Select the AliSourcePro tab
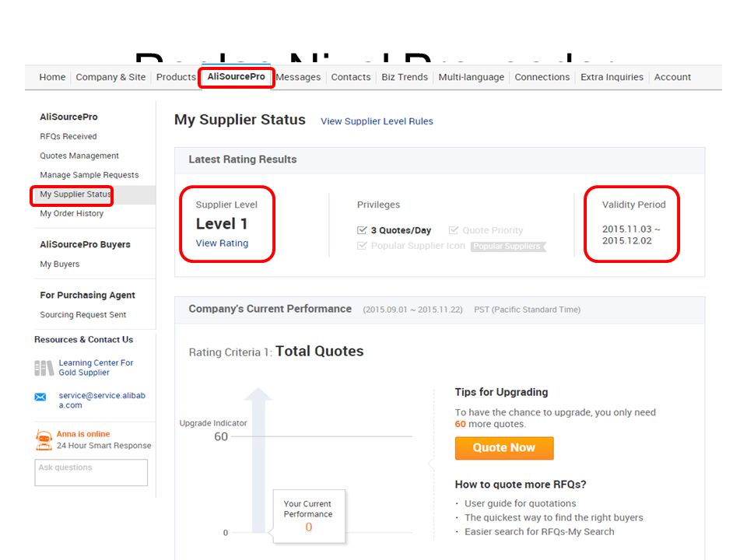 tap(237, 77)
